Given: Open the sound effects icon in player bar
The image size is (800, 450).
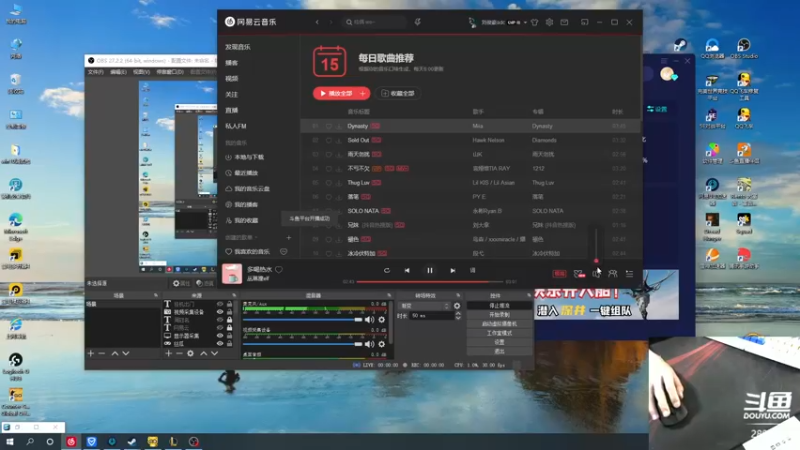Looking at the screenshot, I should [579, 274].
